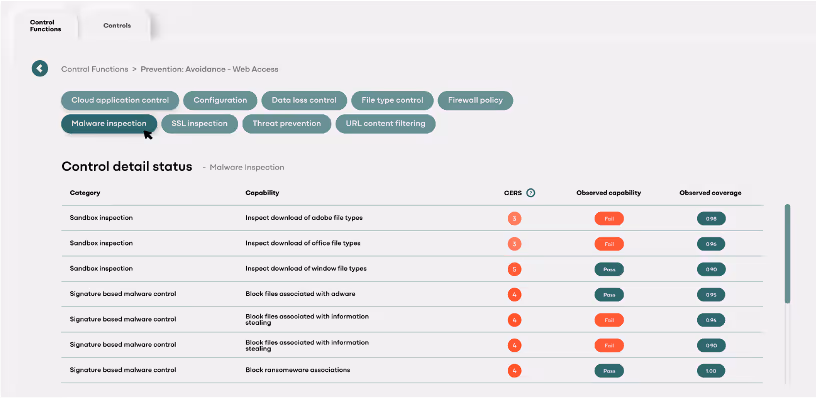This screenshot has height=398, width=816.
Task: Select the Control Functions tab
Action: pyautogui.click(x=45, y=26)
